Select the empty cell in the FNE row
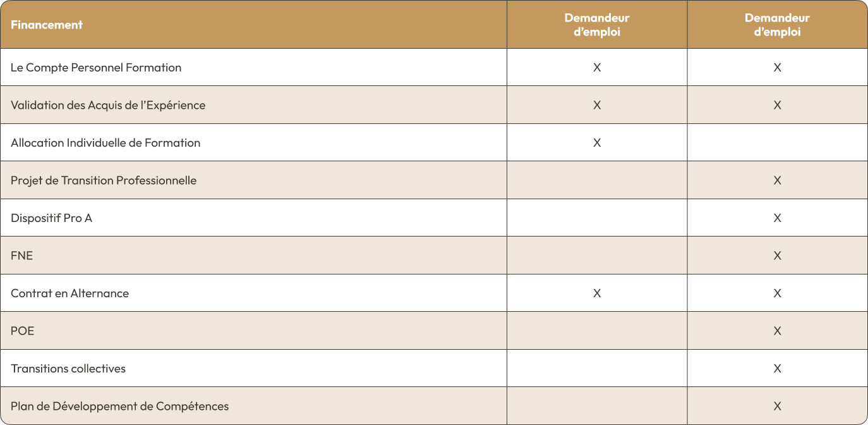The width and height of the screenshot is (868, 425). 597,256
